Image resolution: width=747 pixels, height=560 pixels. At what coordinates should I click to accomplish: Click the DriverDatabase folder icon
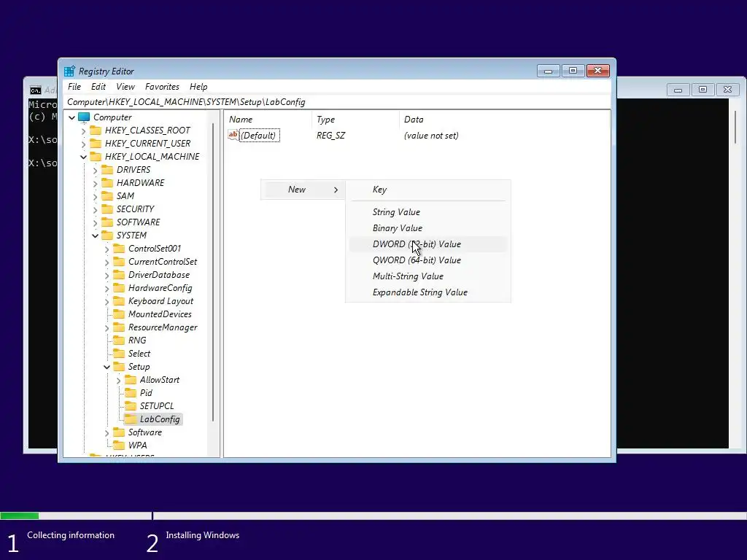point(119,275)
